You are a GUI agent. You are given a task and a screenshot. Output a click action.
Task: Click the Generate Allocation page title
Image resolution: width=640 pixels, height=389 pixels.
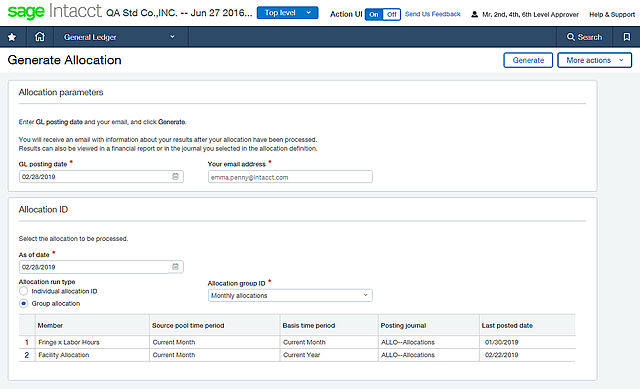64,60
